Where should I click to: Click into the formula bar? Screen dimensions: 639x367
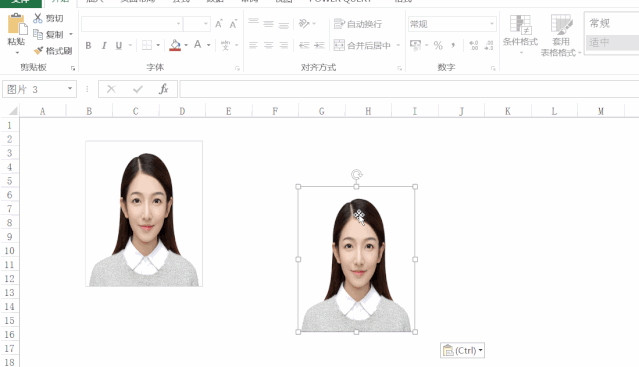pyautogui.click(x=409, y=89)
